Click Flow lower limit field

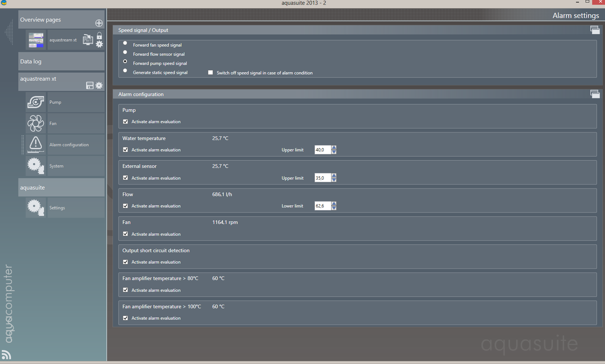tap(323, 206)
